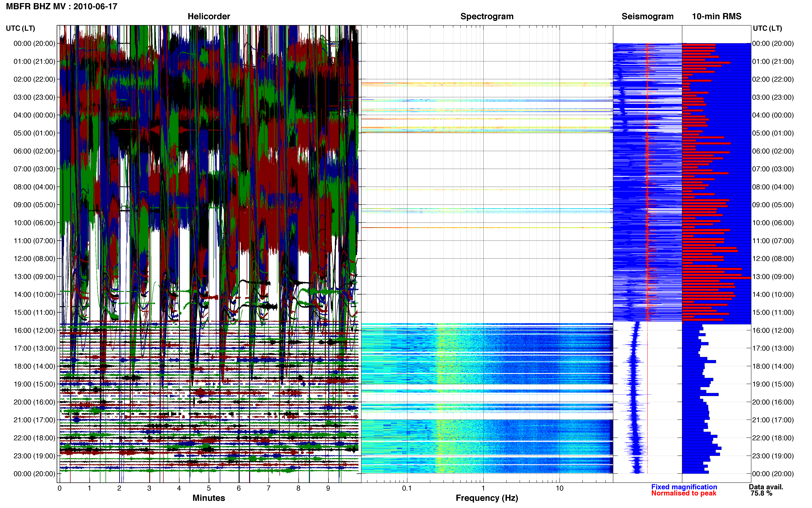Click the left '13:00 (09:00)' time label
This screenshot has width=812, height=508.
tap(34, 277)
